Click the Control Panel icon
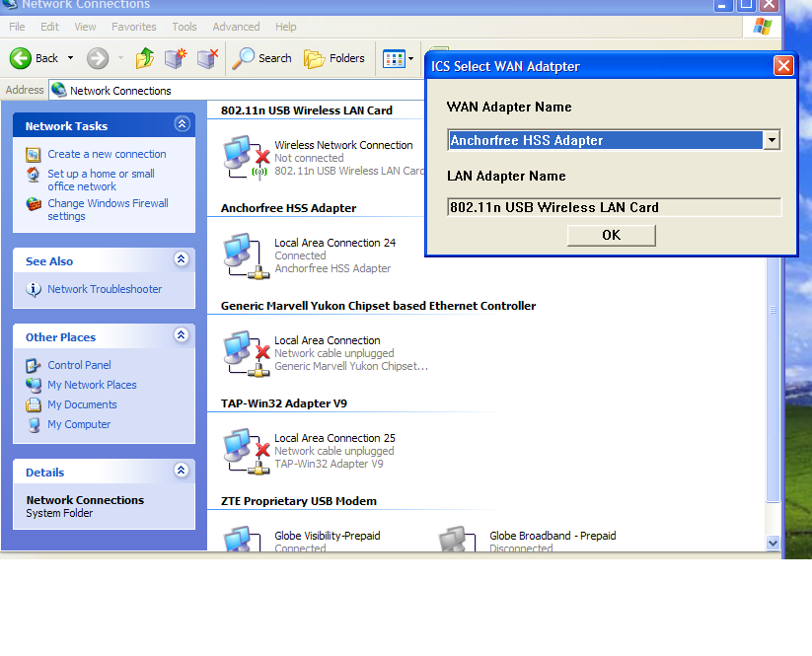812x656 pixels. tap(34, 366)
